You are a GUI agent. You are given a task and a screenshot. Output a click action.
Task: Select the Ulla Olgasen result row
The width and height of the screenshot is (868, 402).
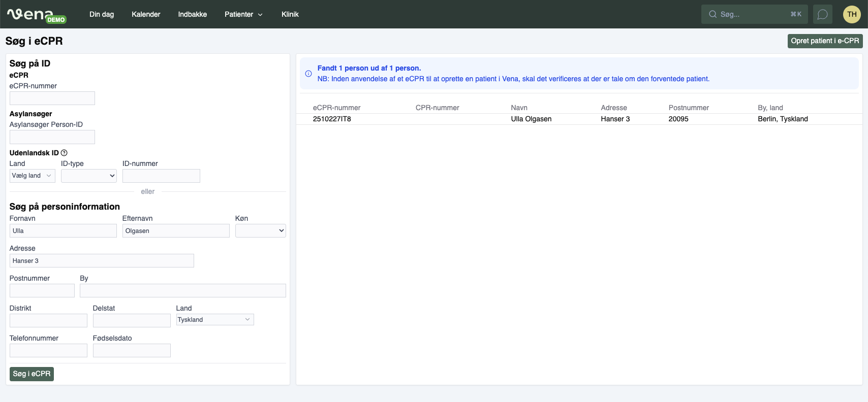pos(531,119)
